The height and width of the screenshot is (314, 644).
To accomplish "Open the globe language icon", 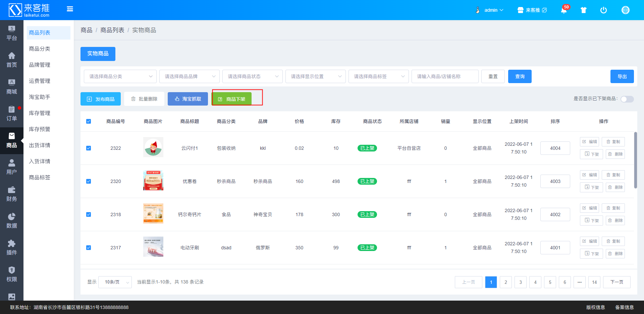I will (625, 10).
